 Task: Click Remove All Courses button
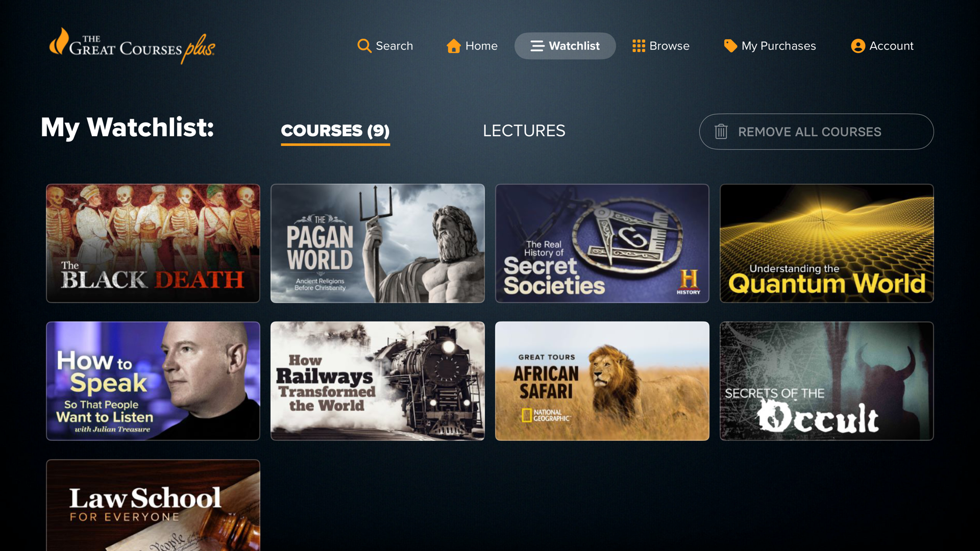coord(816,132)
